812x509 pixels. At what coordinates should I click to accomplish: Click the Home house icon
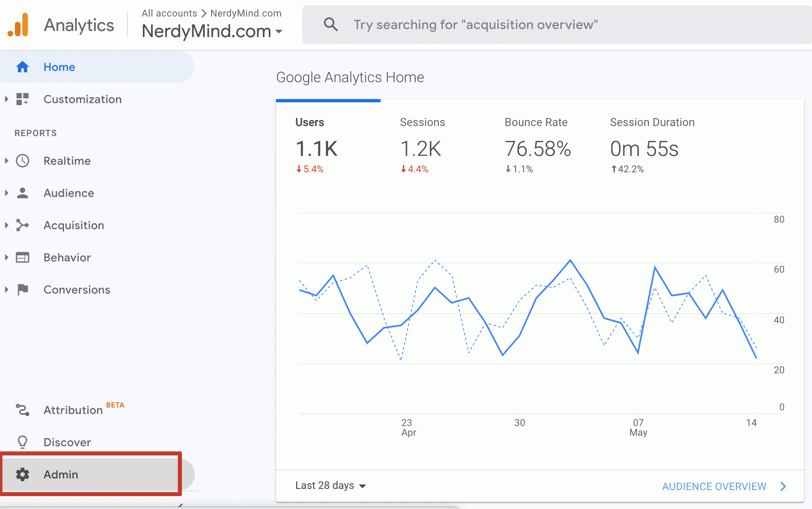click(x=23, y=67)
